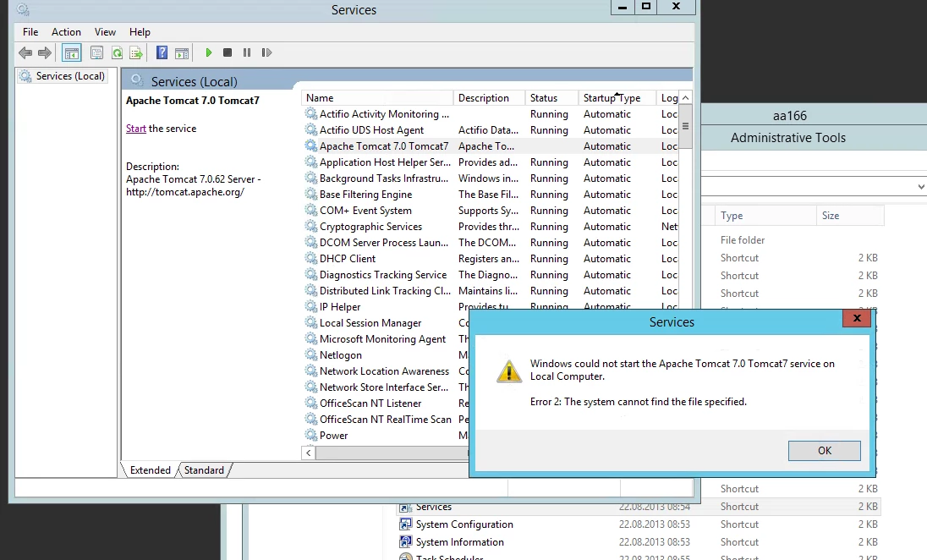Select Local Session Manager service
927x560 pixels.
pyautogui.click(x=386, y=323)
